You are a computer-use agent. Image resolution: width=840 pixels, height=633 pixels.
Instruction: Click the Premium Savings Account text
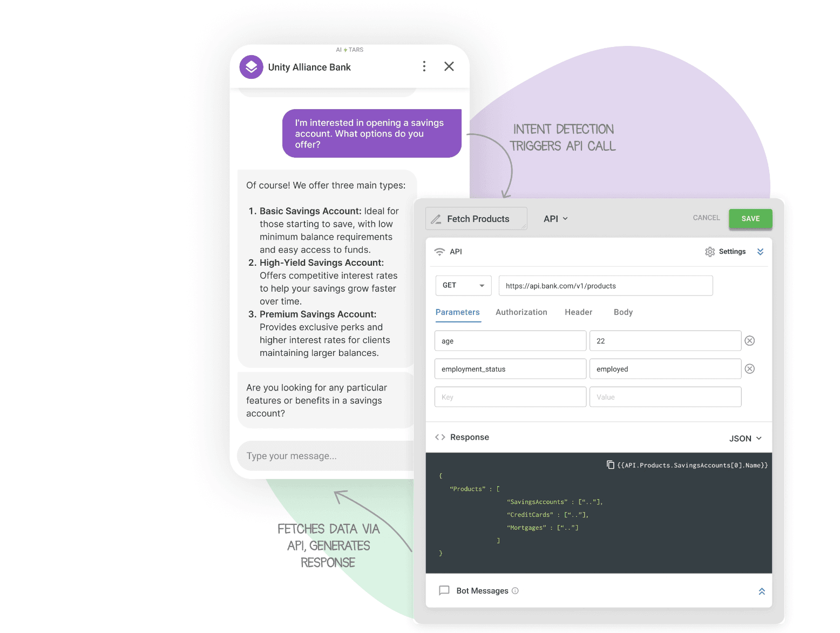pyautogui.click(x=318, y=314)
